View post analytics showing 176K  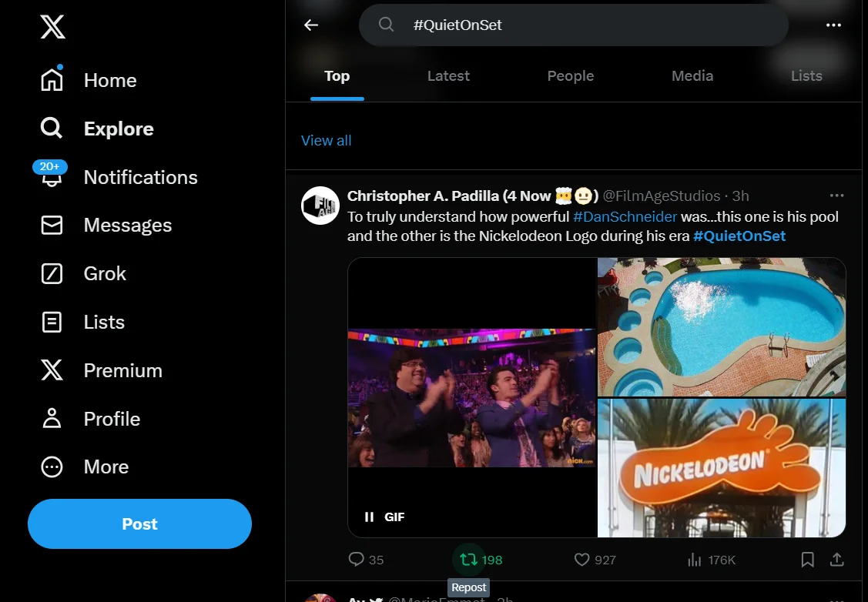click(x=712, y=560)
